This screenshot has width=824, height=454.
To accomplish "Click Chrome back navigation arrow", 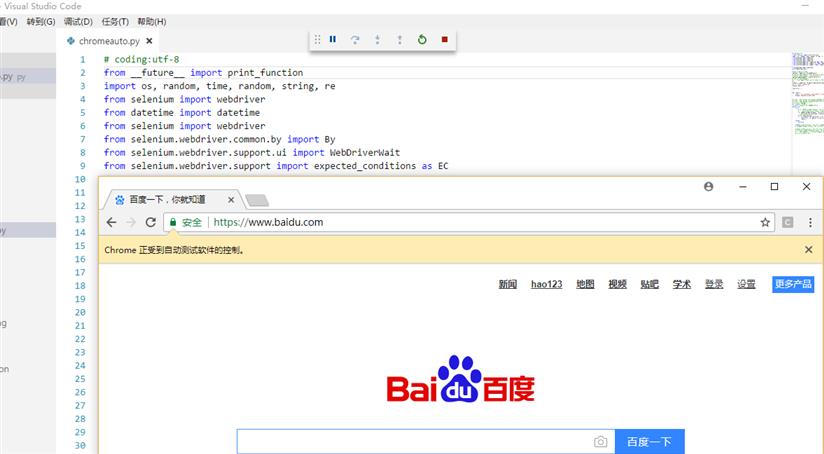I will pyautogui.click(x=111, y=222).
